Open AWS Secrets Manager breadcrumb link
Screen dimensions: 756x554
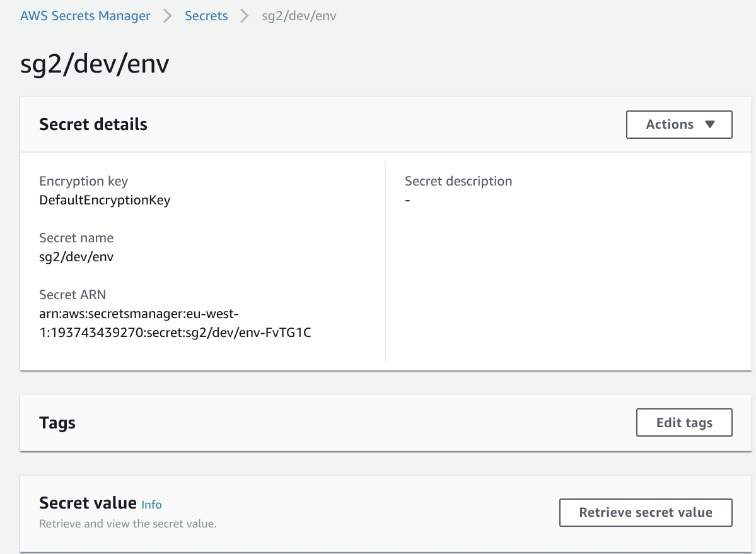tap(85, 15)
